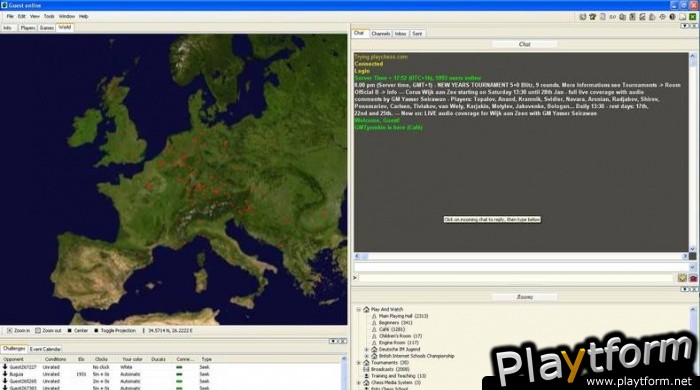Open the Sent tab
The height and width of the screenshot is (390, 700).
click(x=417, y=33)
